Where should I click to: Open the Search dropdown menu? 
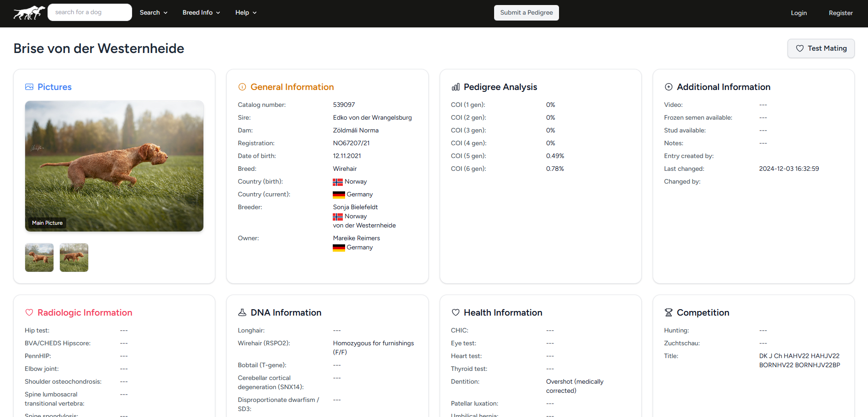[154, 13]
